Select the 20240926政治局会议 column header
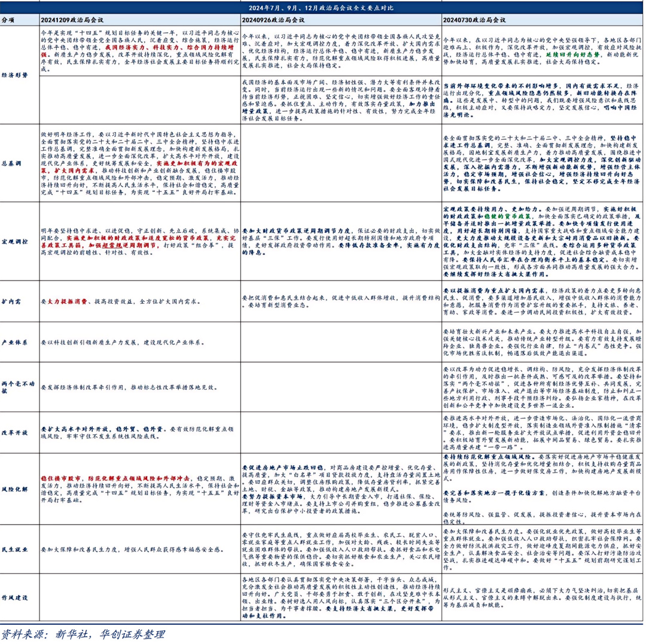This screenshot has width=646, height=644. click(x=273, y=20)
